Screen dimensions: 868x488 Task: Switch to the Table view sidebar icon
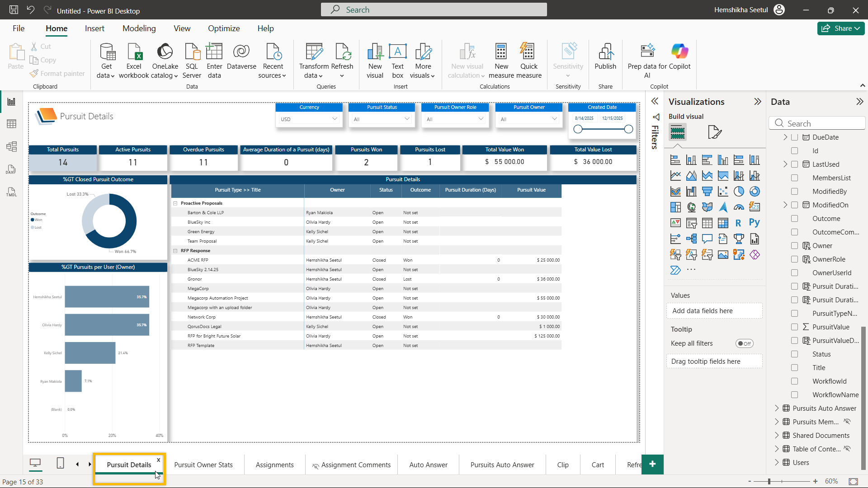pyautogui.click(x=11, y=124)
